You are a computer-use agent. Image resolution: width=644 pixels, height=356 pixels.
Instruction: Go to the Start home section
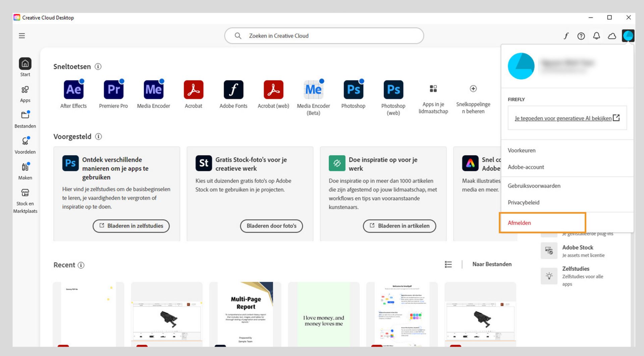[25, 67]
